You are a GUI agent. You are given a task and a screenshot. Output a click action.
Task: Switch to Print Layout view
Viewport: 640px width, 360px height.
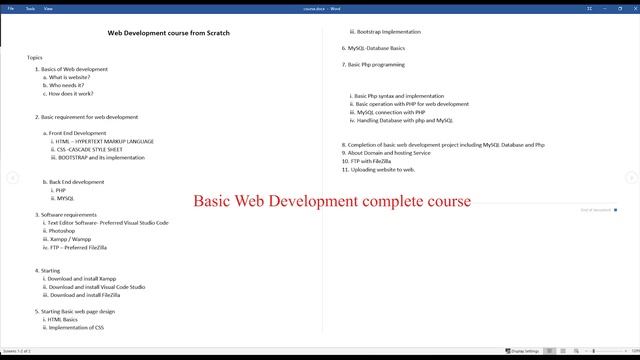[x=563, y=351]
